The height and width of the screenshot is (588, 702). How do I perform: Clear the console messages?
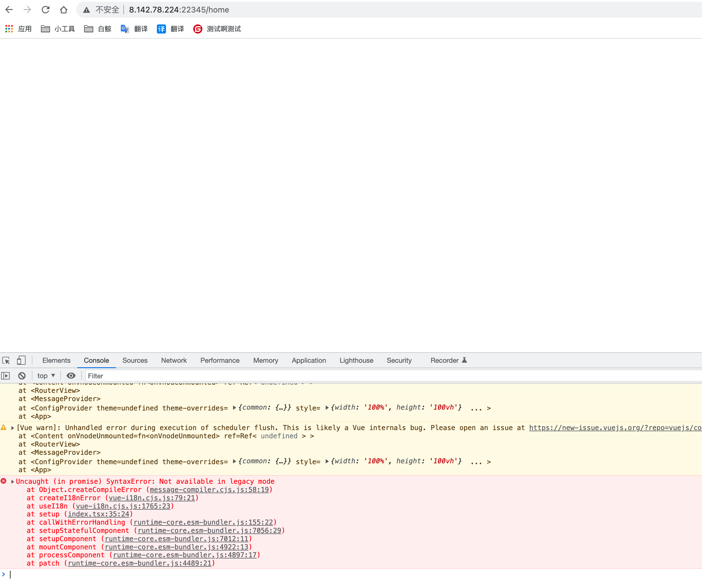[x=21, y=376]
